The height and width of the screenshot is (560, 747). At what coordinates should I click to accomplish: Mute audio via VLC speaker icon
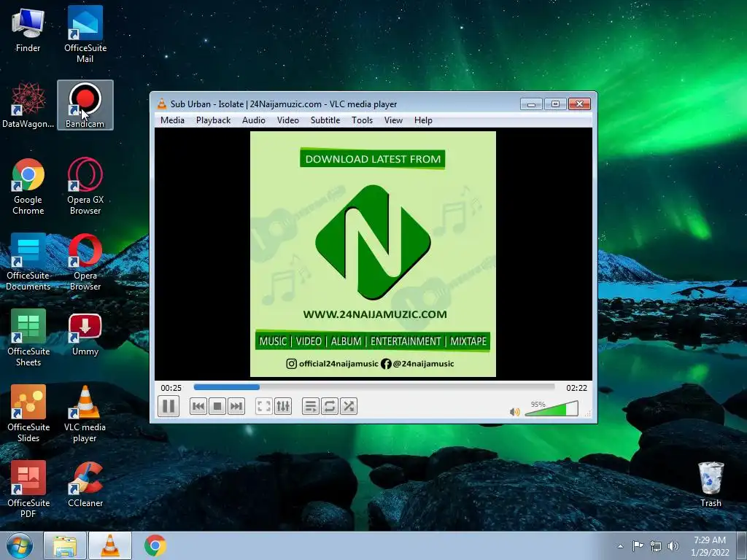(x=514, y=411)
